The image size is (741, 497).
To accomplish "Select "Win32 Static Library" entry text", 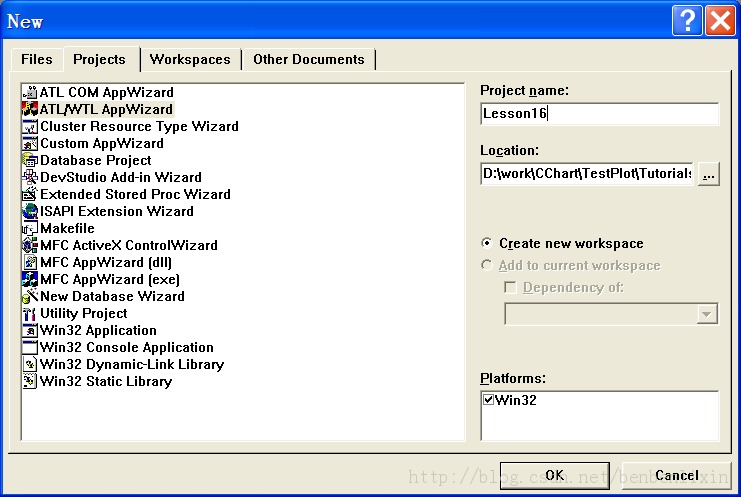I will click(x=106, y=381).
